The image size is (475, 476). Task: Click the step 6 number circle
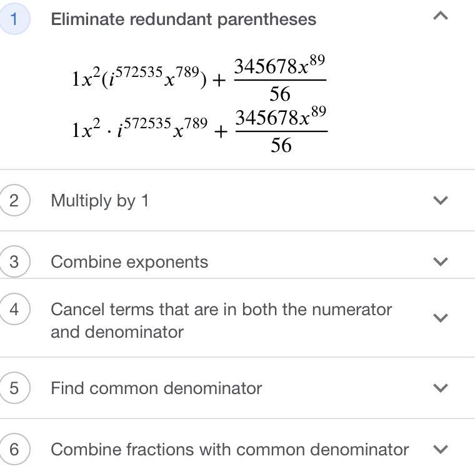coord(14,449)
